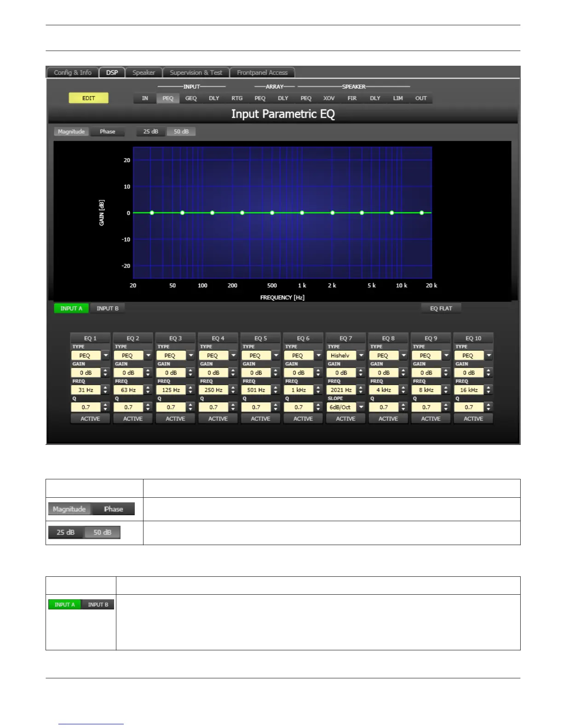563x728 pixels.
Task: Switch graph view to Phase
Action: pyautogui.click(x=107, y=131)
